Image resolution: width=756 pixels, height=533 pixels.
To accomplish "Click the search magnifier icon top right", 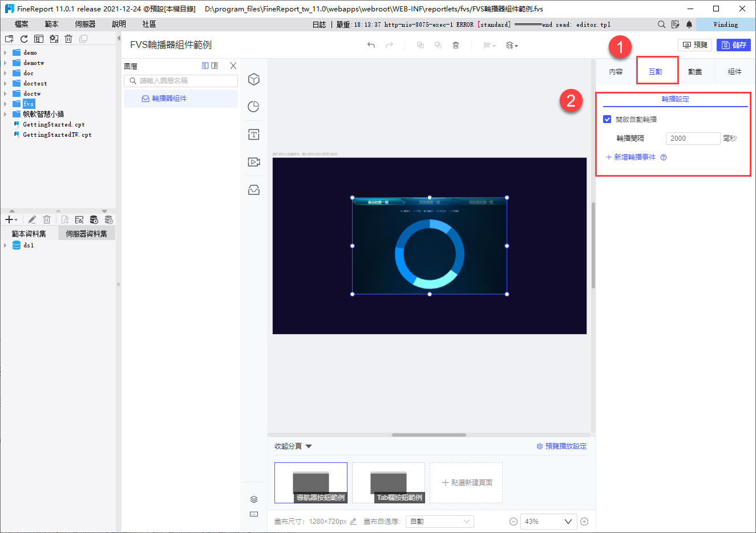I will pyautogui.click(x=661, y=25).
